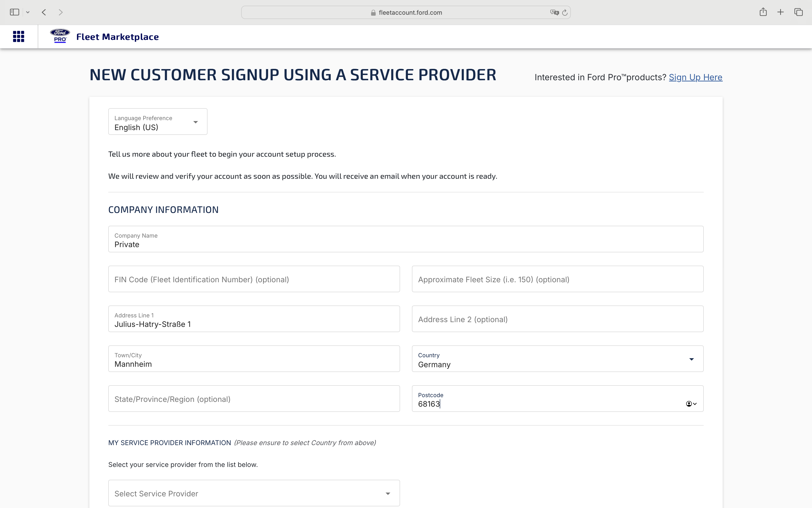Go forward to the next page
The height and width of the screenshot is (508, 812).
61,12
